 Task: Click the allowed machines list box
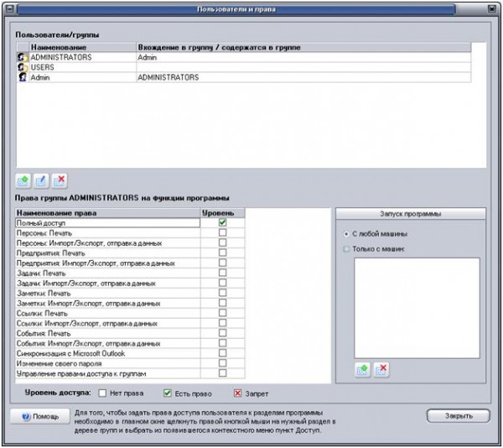point(417,308)
